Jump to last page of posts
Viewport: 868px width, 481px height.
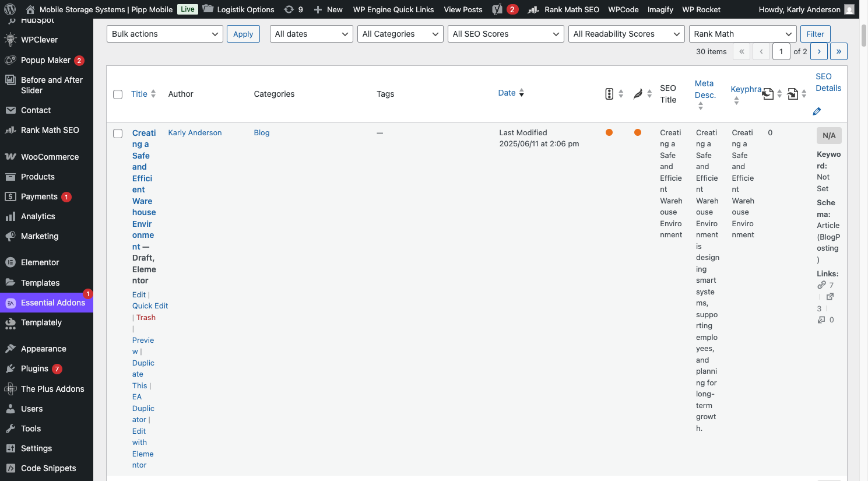point(839,51)
